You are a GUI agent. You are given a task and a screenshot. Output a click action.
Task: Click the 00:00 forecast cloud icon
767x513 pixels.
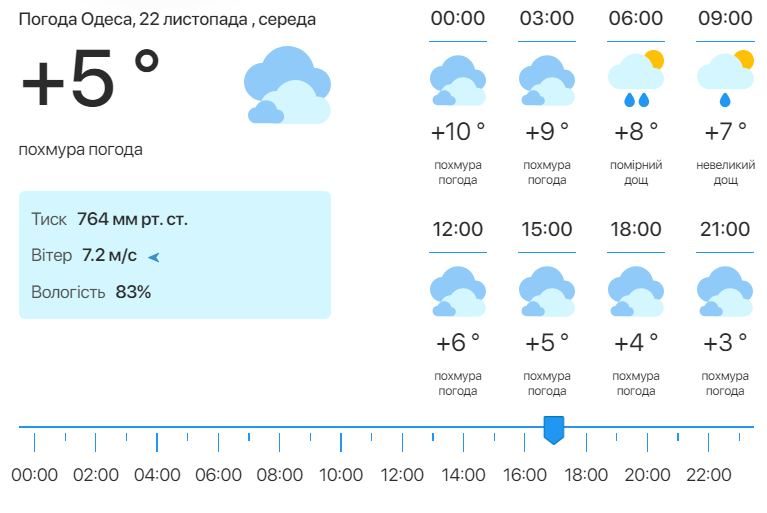click(x=457, y=82)
